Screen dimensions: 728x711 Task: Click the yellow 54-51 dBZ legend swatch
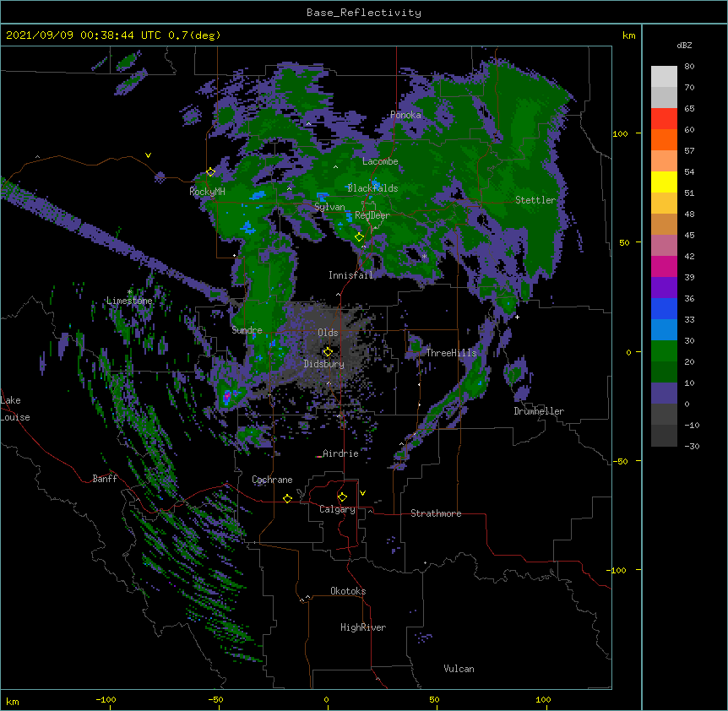[x=664, y=182]
